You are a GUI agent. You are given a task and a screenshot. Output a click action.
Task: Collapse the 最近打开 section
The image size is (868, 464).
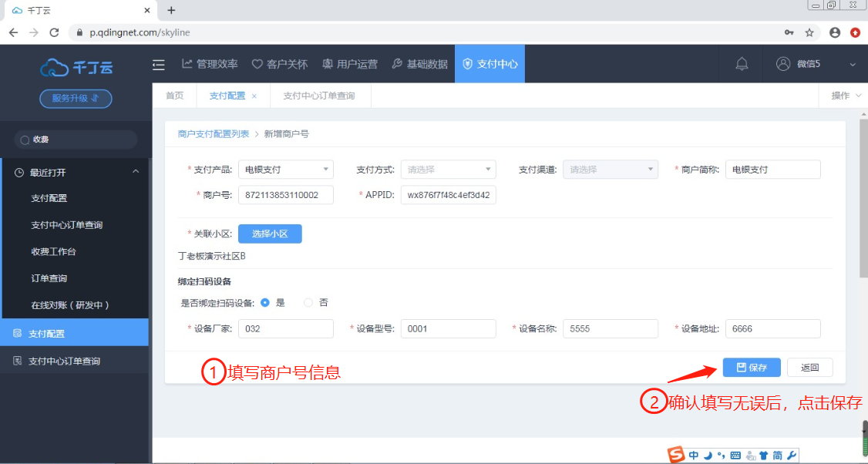(x=136, y=172)
